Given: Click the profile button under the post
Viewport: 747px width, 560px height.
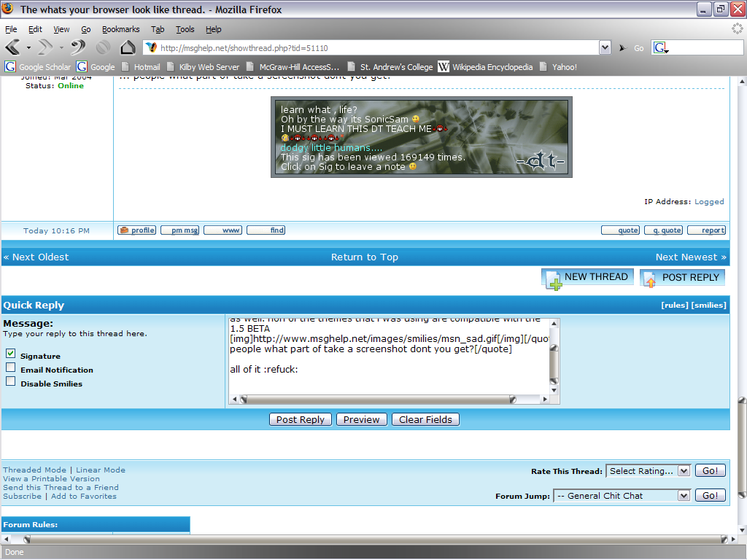Looking at the screenshot, I should pos(136,230).
